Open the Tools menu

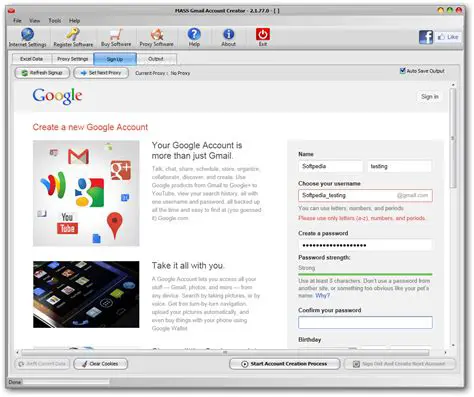55,21
